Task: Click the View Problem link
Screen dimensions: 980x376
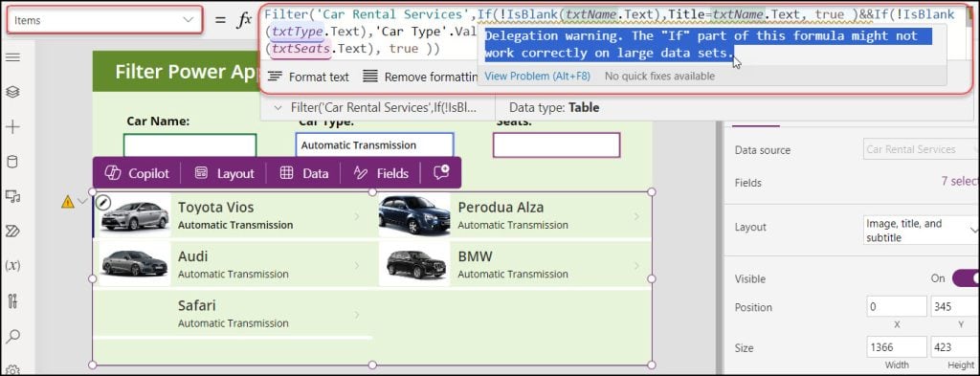Action: (x=537, y=77)
